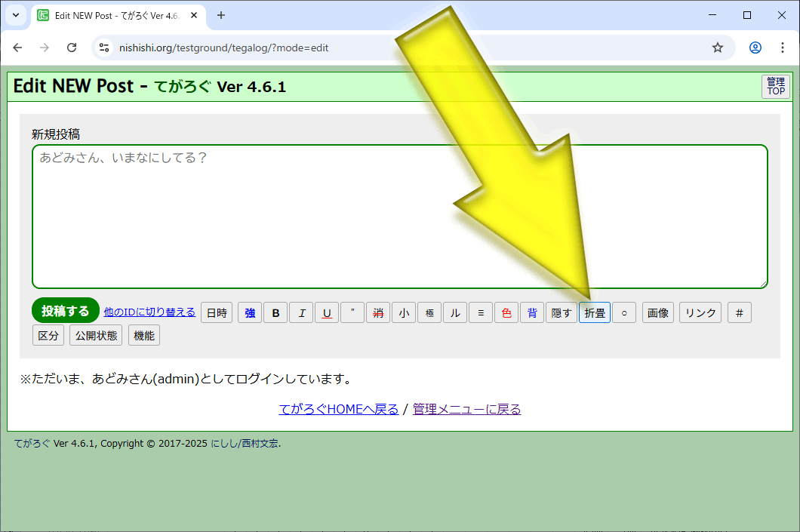This screenshot has height=532, width=800.
Task: Click てがろぐ link in page heading
Action: 182,86
